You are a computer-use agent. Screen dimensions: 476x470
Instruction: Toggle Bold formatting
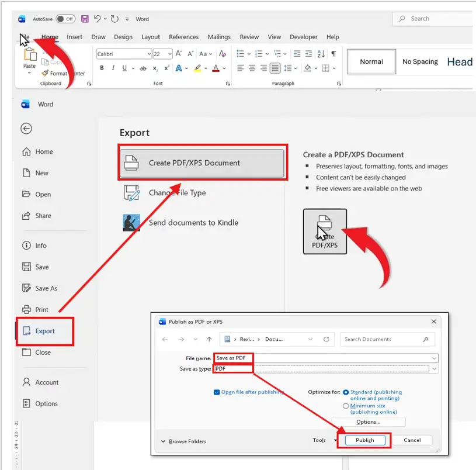(102, 68)
